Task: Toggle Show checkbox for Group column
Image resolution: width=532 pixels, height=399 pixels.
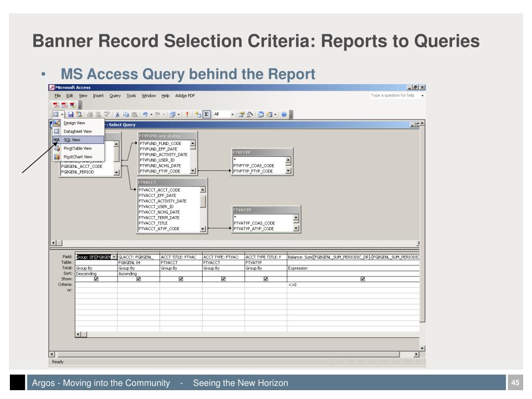Action: 96,279
